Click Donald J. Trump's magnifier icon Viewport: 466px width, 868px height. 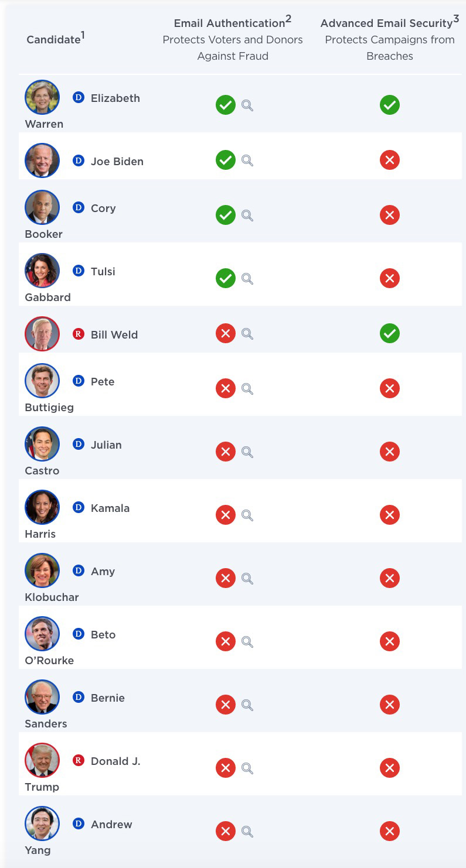247,768
